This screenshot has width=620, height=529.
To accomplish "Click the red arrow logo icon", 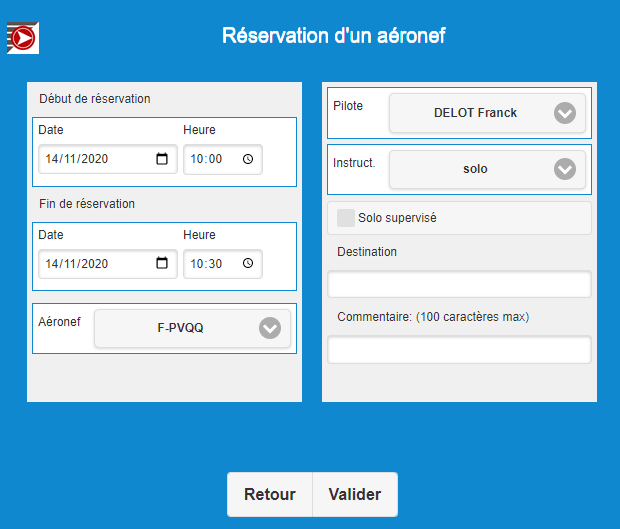I will 23,38.
